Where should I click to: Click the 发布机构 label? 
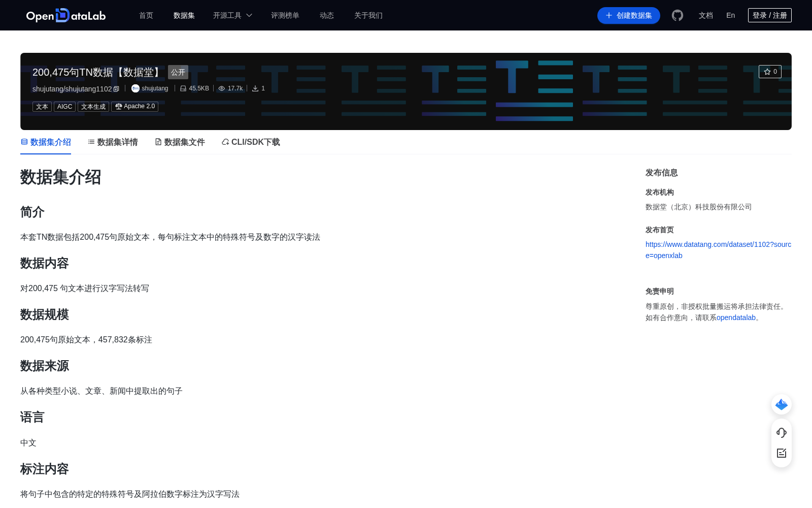click(x=660, y=193)
